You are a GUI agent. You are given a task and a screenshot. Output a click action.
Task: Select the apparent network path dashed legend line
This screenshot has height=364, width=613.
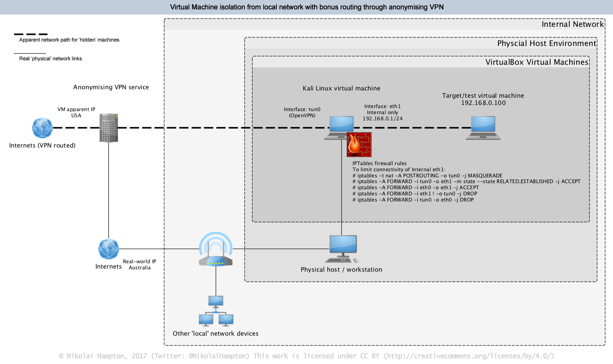30,34
